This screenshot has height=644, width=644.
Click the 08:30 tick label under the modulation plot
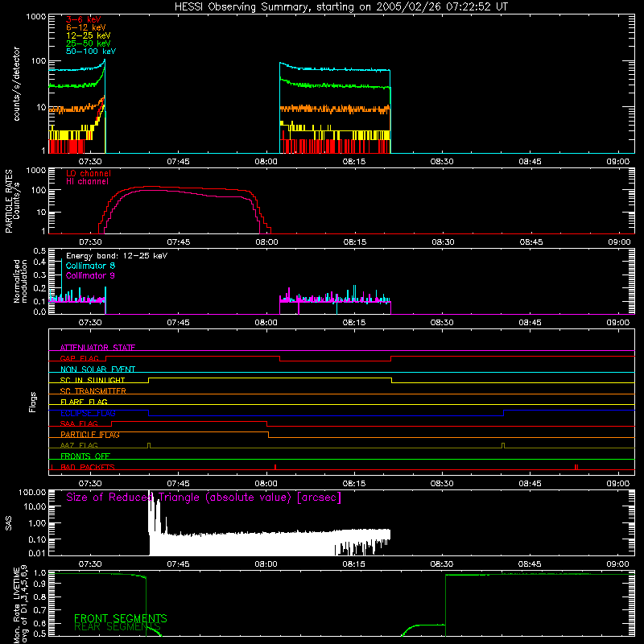442,323
